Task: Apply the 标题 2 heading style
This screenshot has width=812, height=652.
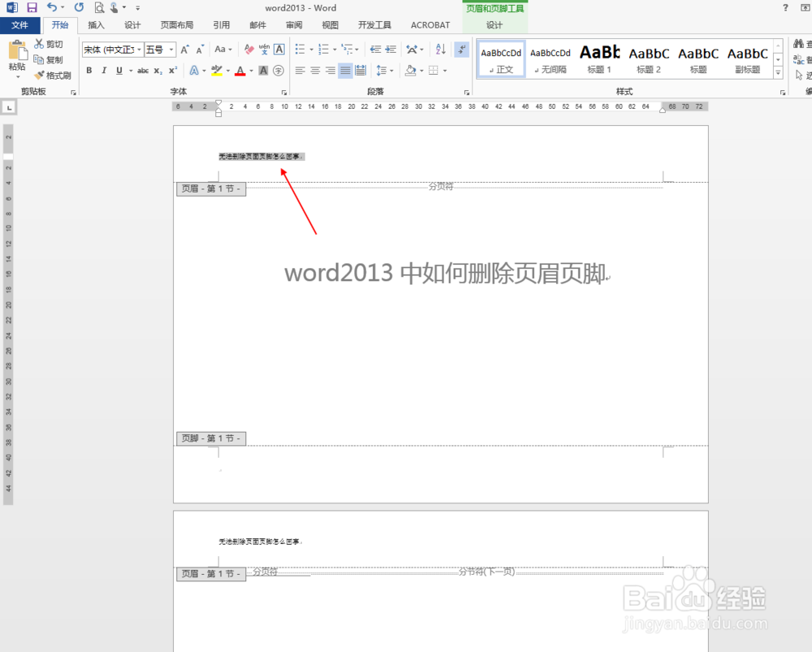Action: coord(648,59)
